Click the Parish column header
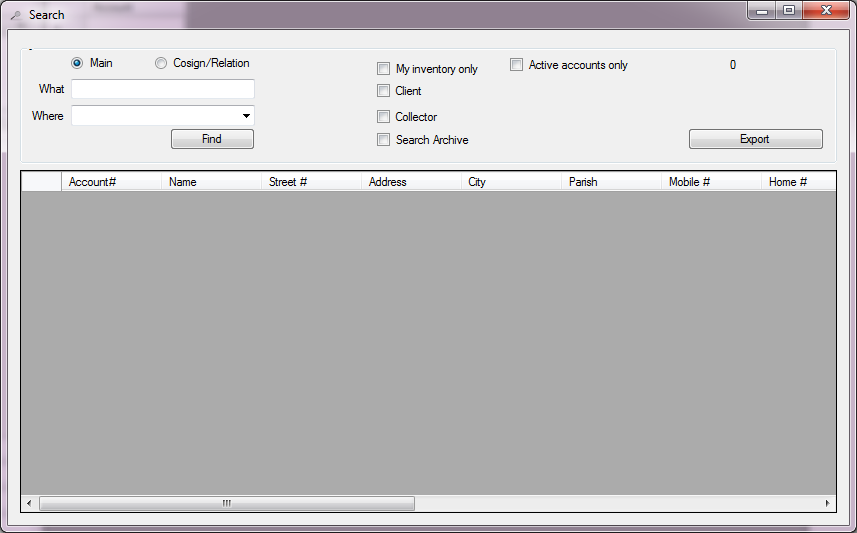This screenshot has height=533, width=857. click(x=611, y=182)
